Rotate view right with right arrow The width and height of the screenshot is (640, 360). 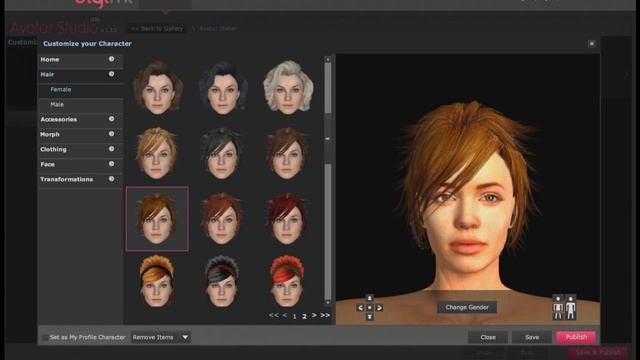379,308
